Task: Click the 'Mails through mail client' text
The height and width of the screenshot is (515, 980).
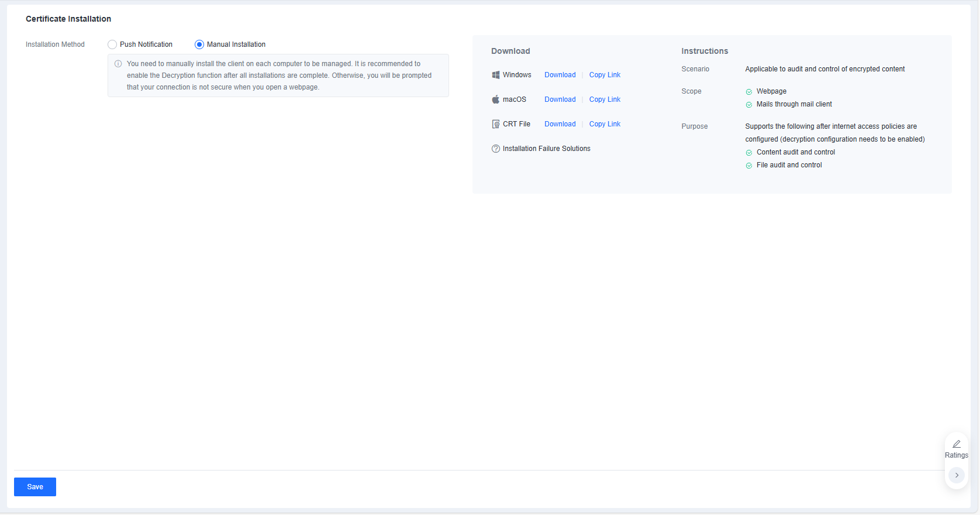Action: [794, 104]
